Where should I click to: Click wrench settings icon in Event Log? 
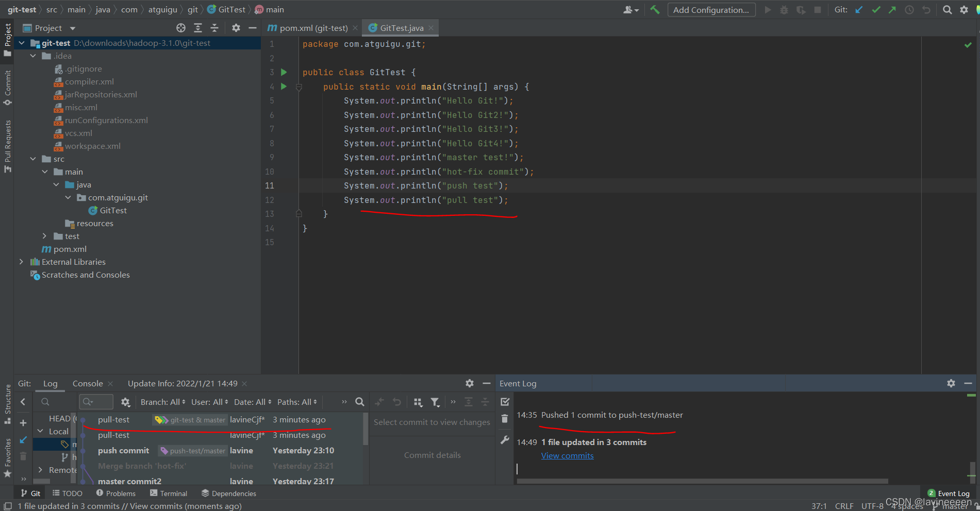tap(505, 440)
